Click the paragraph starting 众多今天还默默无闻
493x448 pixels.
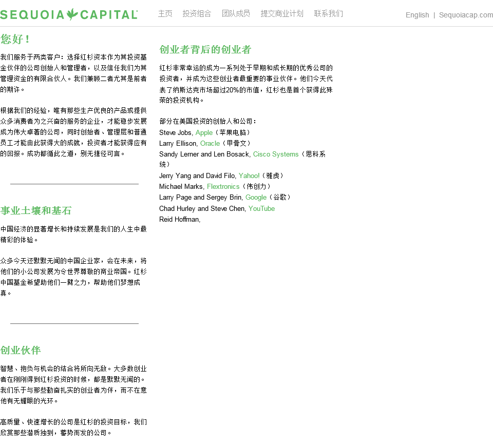(x=73, y=277)
